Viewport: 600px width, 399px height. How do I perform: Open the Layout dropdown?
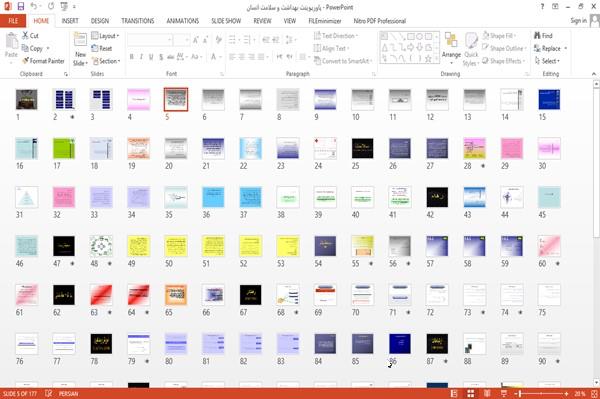point(105,36)
